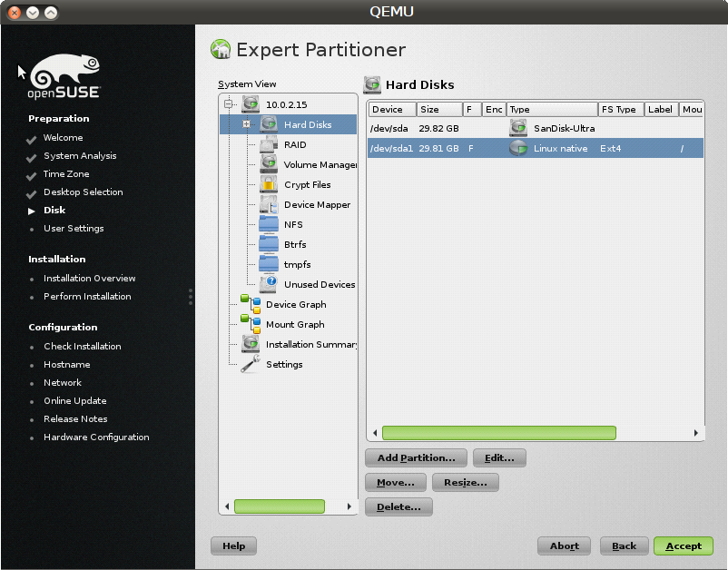The image size is (728, 570).
Task: Click the FS Type column header
Action: pos(620,109)
